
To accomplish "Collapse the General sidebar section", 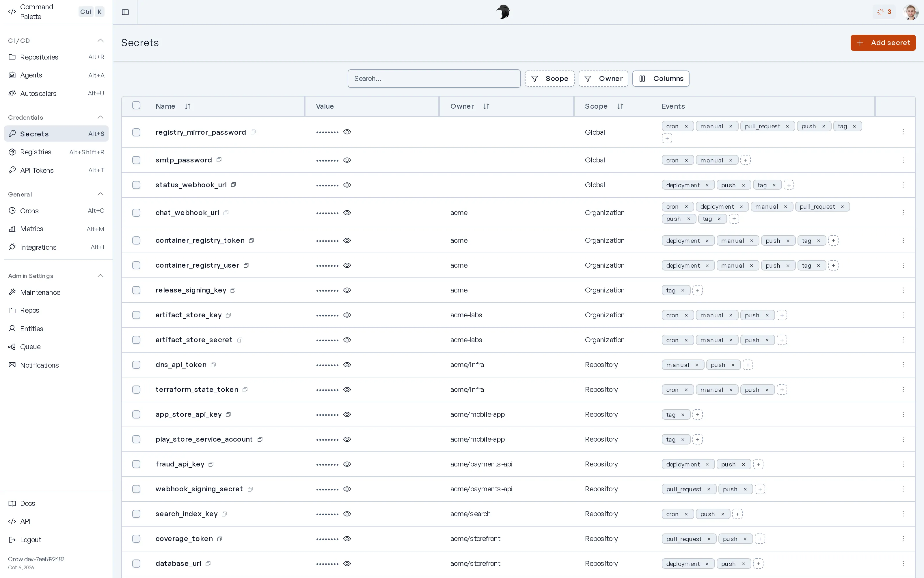I will coord(100,194).
